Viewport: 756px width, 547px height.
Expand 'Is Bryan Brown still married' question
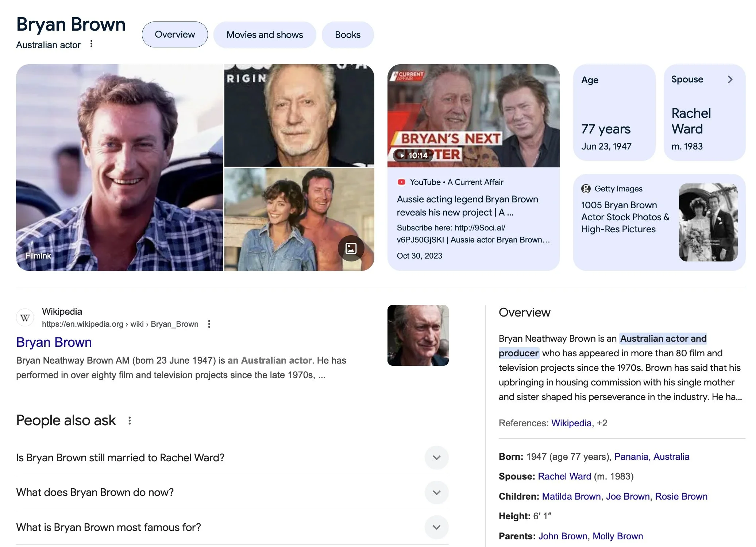[436, 458]
